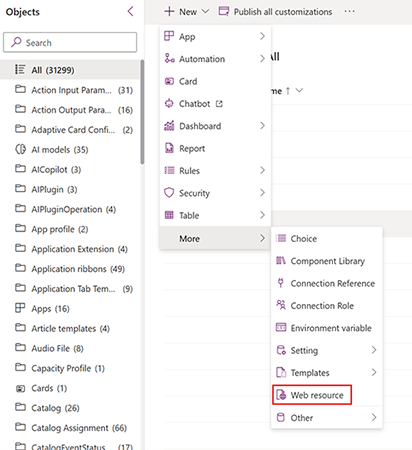Click the New button label

[188, 12]
